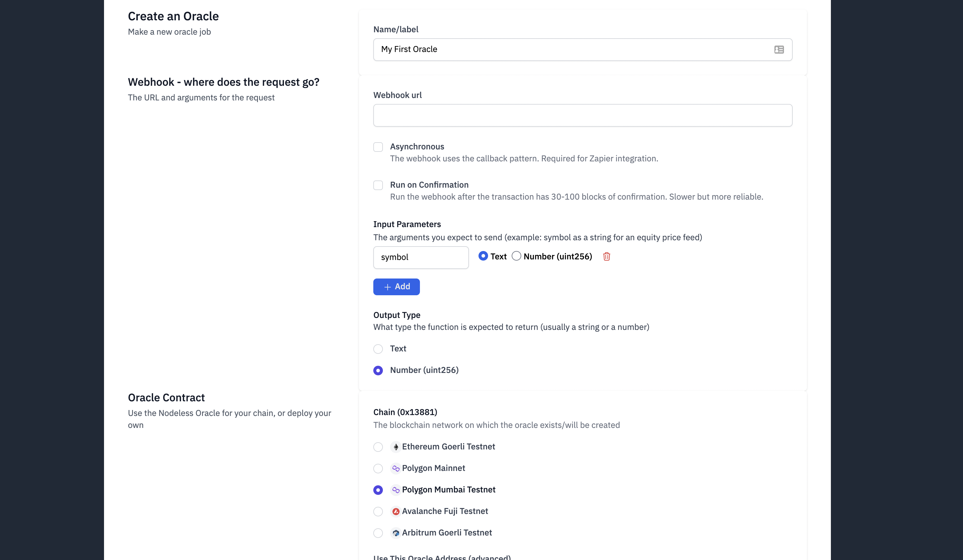Select Number (uint256) output type

378,371
